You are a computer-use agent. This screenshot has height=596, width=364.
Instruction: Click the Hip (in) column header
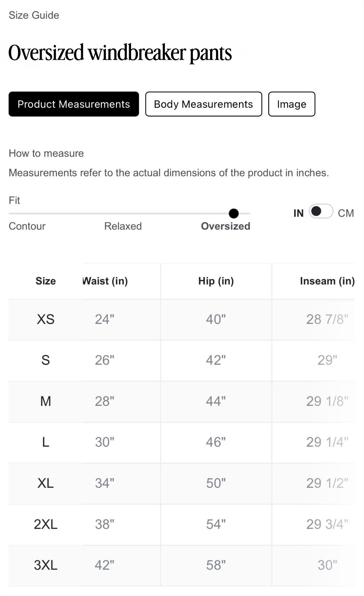point(216,281)
